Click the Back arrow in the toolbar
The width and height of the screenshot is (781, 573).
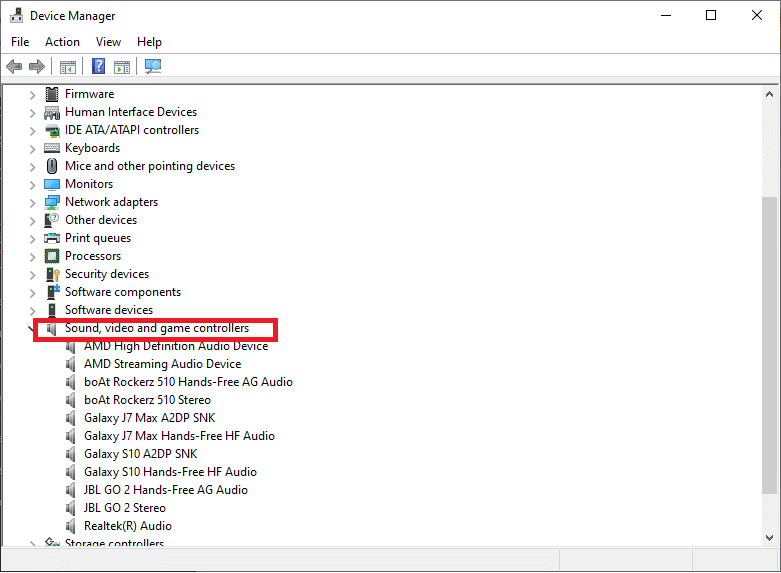14,67
